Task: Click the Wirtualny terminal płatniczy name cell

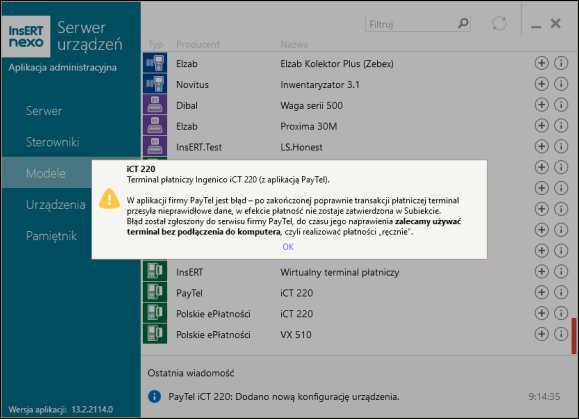Action: (340, 272)
